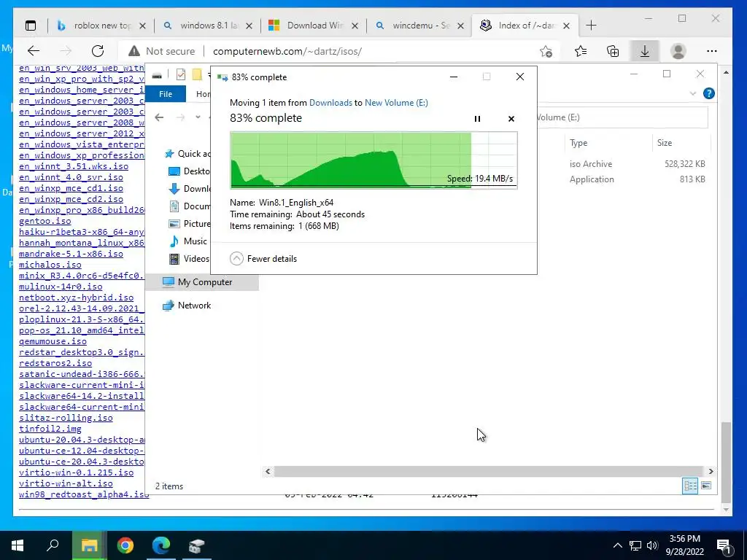Click the File Explorer horizontal scrollbar
747x560 pixels.
[x=489, y=471]
